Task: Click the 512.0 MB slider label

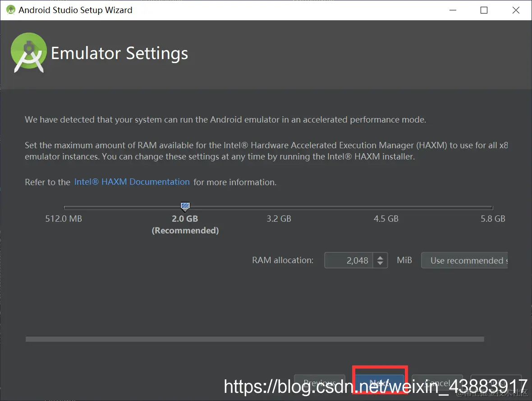Action: 64,219
